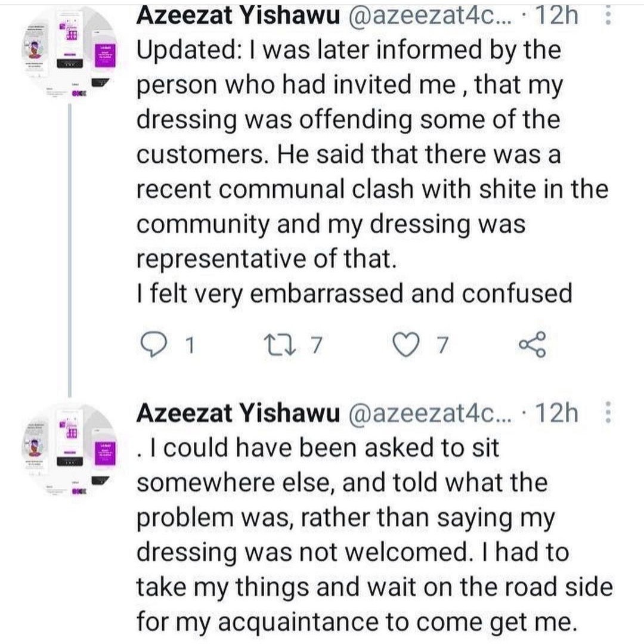The width and height of the screenshot is (644, 644).
Task: Open the 12h timestamp on first tweet
Action: click(557, 16)
